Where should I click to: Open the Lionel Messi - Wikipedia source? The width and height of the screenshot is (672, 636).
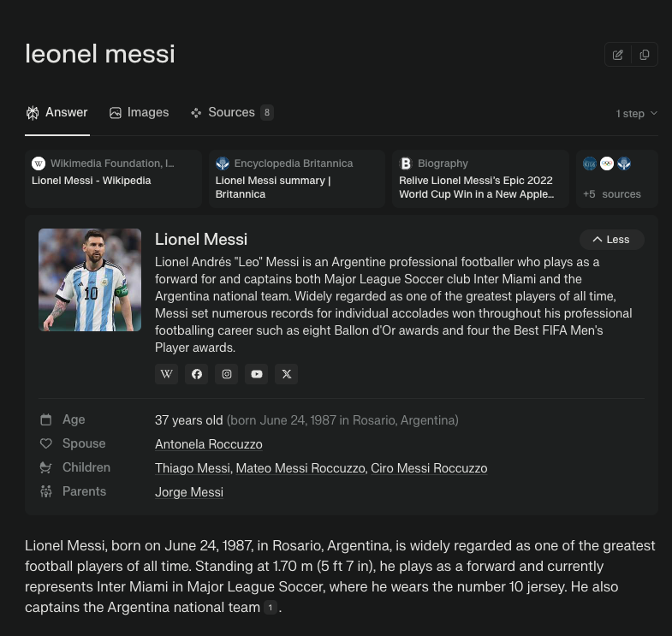[113, 179]
